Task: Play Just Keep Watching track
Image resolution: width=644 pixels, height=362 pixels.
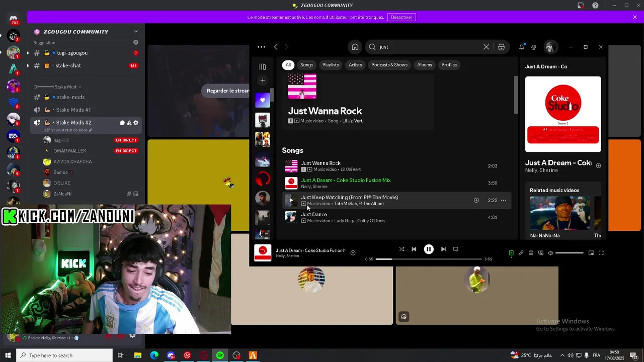Action: coord(291,200)
